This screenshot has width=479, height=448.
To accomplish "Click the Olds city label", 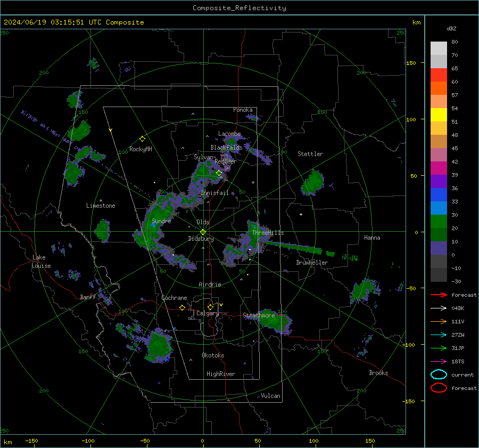I will point(203,222).
